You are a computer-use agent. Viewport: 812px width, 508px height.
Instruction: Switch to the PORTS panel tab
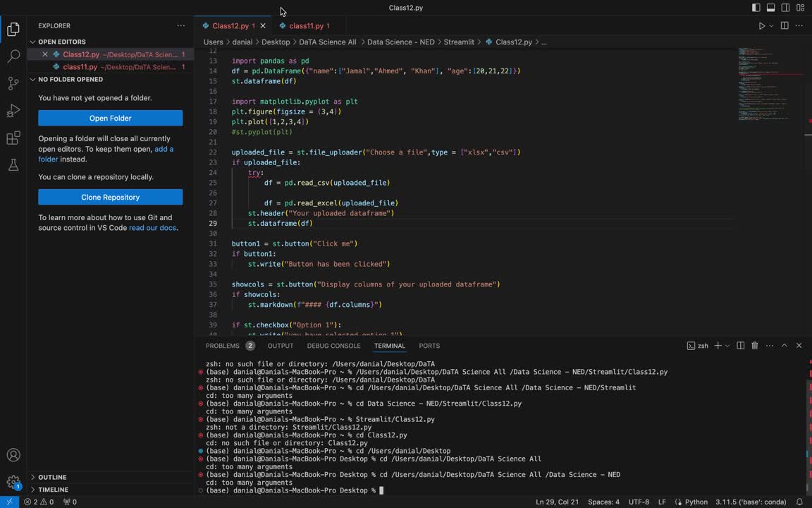coord(429,346)
